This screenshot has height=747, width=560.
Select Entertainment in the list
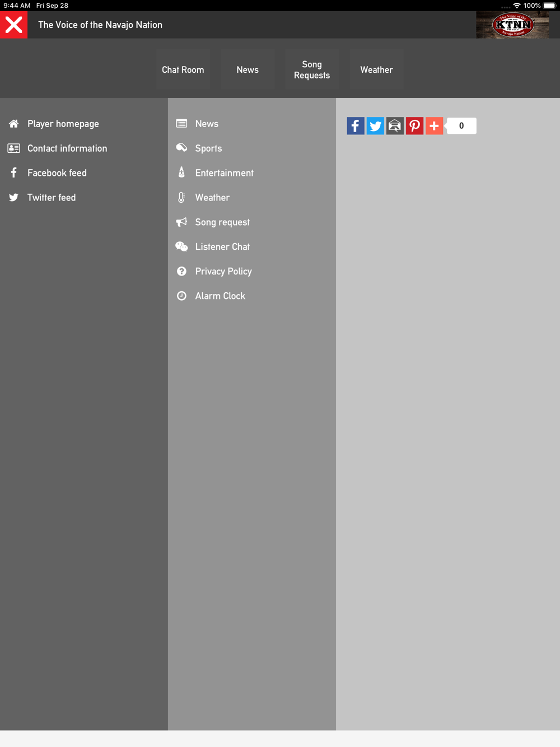[225, 173]
